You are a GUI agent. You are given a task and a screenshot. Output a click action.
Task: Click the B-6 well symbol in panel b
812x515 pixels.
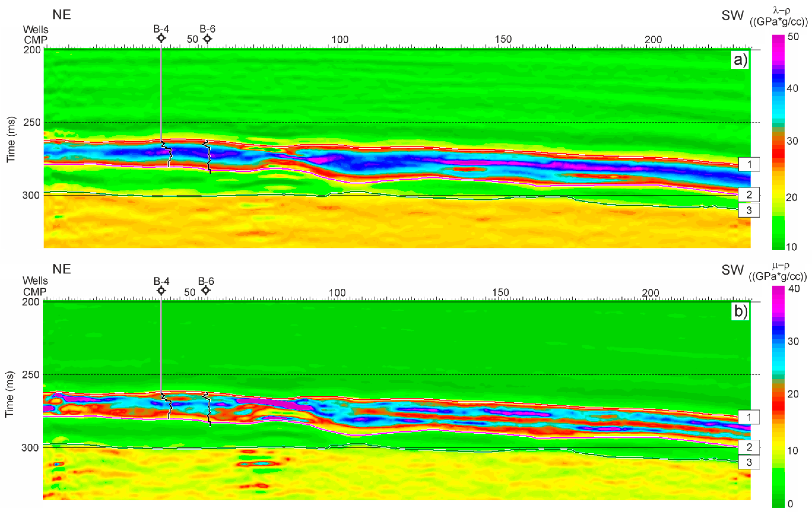pos(206,290)
